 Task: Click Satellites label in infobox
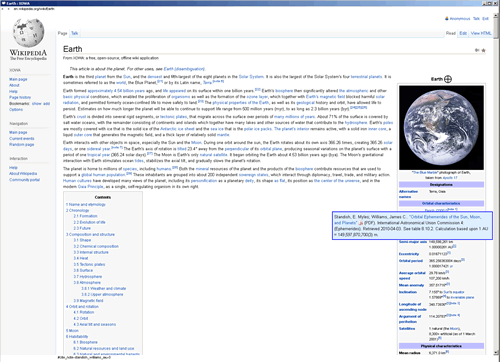(407, 329)
